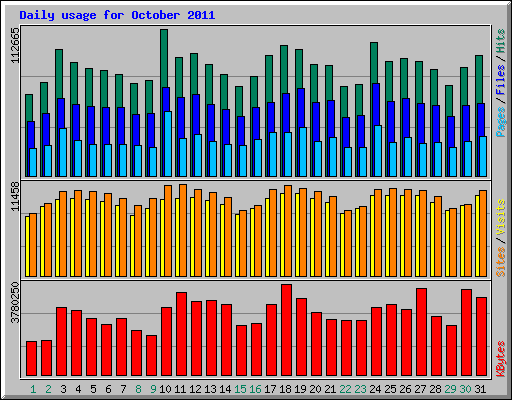
Task: Click day label 28 on the x-axis
Action: point(435,389)
